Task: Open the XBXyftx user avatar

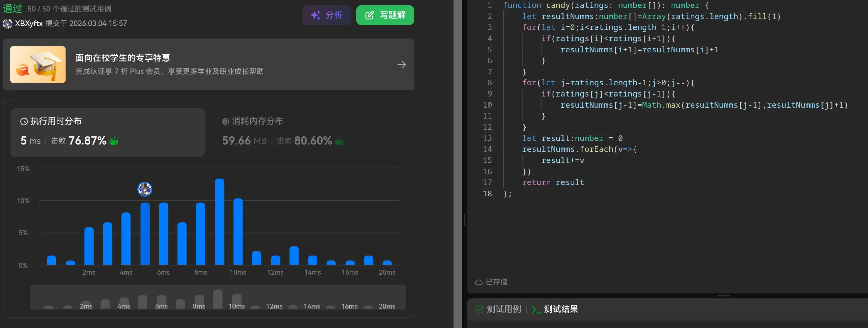Action: [x=7, y=24]
